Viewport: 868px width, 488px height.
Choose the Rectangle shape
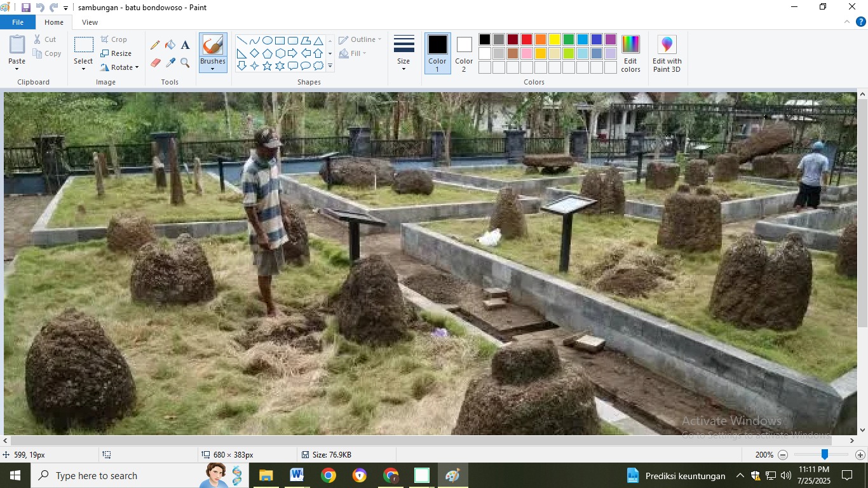tap(280, 41)
